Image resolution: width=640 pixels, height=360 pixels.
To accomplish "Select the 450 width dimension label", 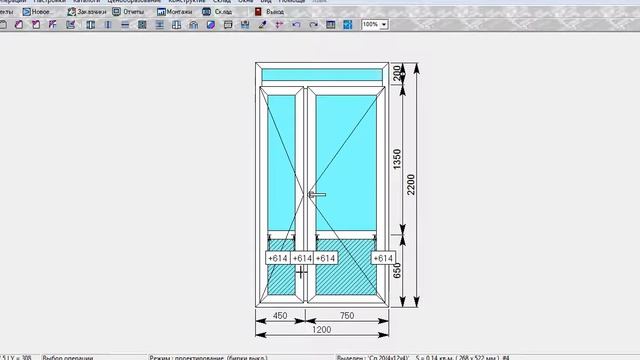I will coord(280,316).
